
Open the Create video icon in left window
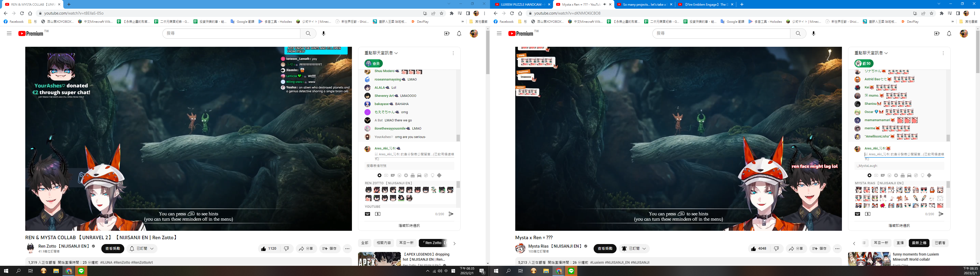click(447, 33)
